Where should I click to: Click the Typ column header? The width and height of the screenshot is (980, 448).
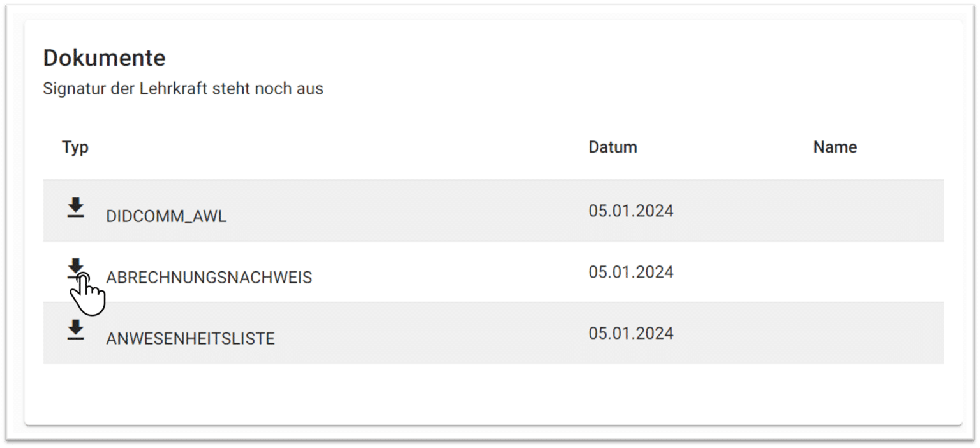point(75,147)
